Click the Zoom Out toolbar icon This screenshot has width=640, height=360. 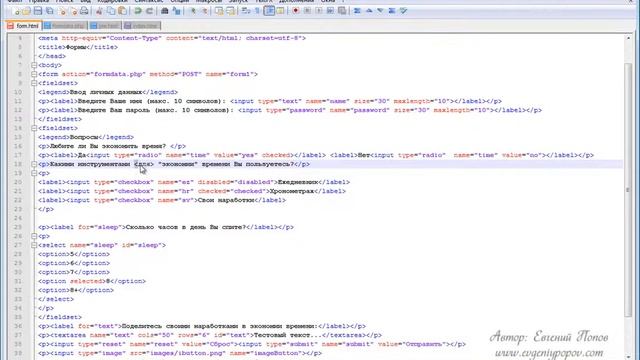click(x=204, y=11)
